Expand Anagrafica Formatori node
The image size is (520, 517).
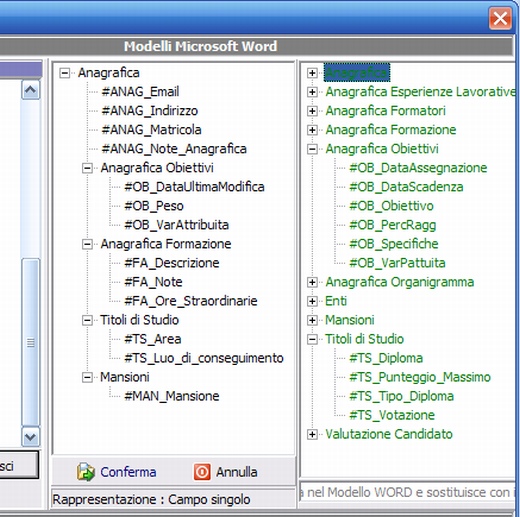[x=312, y=111]
